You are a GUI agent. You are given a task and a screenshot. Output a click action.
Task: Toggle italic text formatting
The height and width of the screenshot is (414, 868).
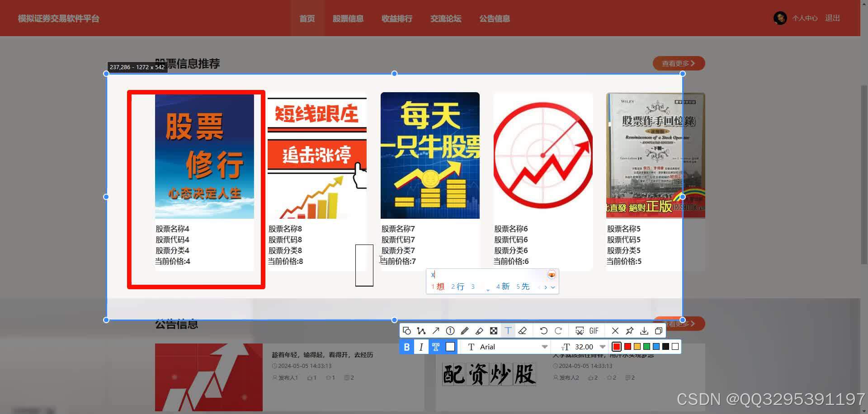421,347
